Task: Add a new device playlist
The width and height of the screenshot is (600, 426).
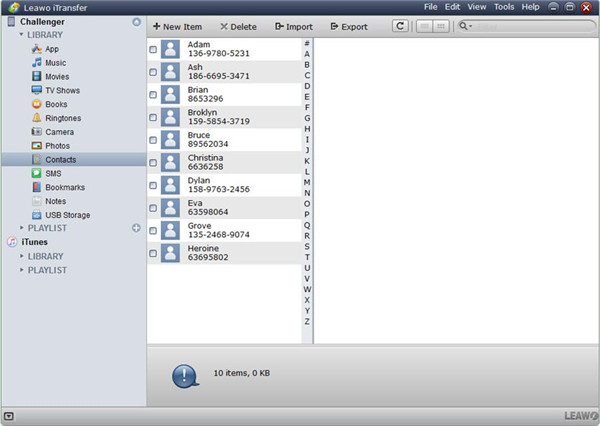Action: coord(136,228)
